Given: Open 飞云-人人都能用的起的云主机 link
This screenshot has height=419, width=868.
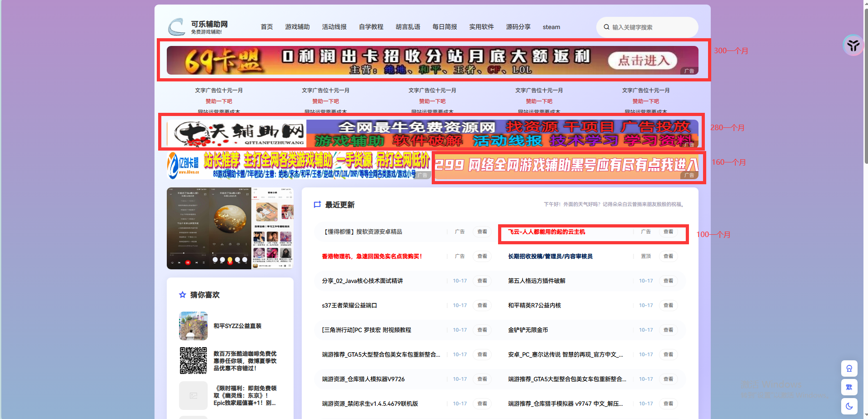Looking at the screenshot, I should point(546,232).
